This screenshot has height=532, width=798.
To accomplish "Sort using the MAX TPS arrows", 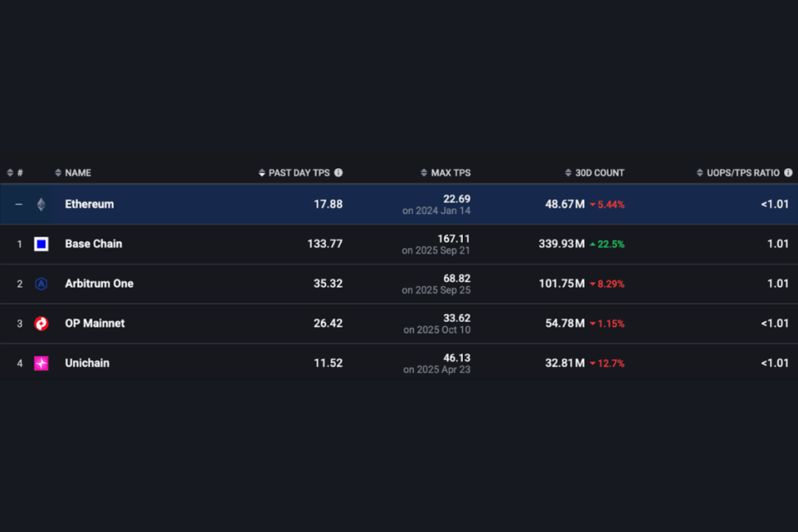I will coord(424,173).
